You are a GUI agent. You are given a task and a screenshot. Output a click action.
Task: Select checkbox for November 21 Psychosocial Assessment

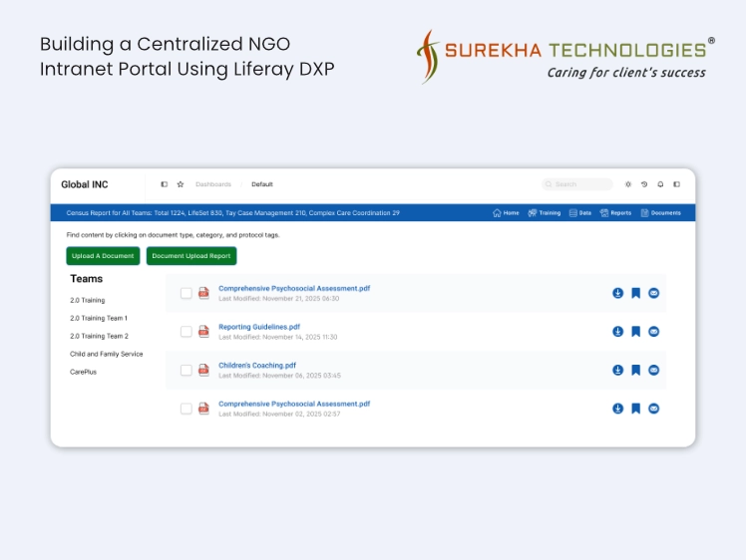click(x=186, y=293)
